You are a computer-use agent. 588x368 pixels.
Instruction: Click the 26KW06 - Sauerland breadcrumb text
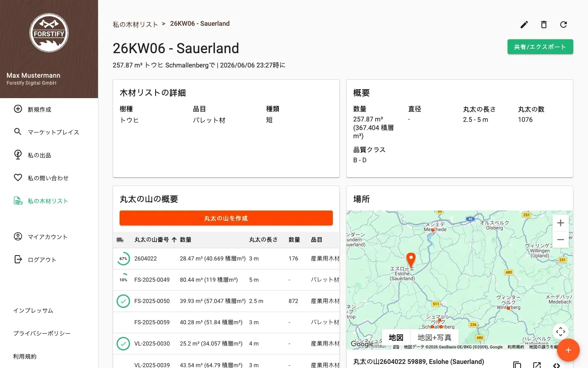[200, 24]
